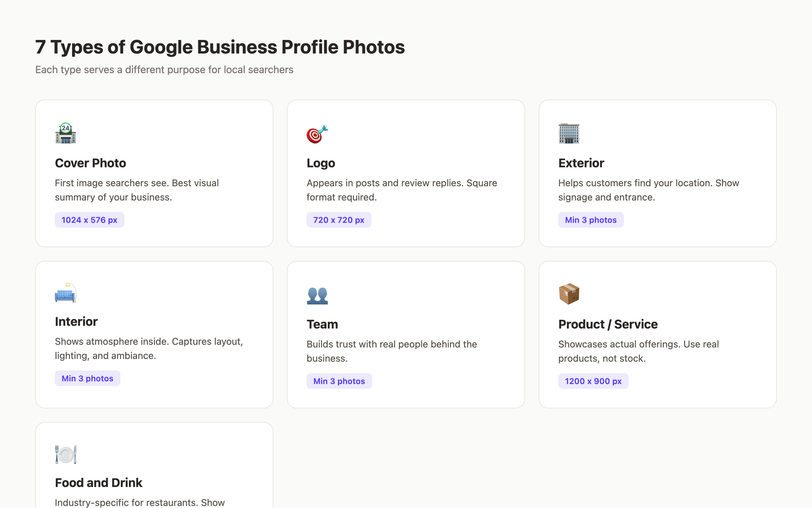Select the Exterior card heading
The image size is (812, 508).
pos(581,163)
